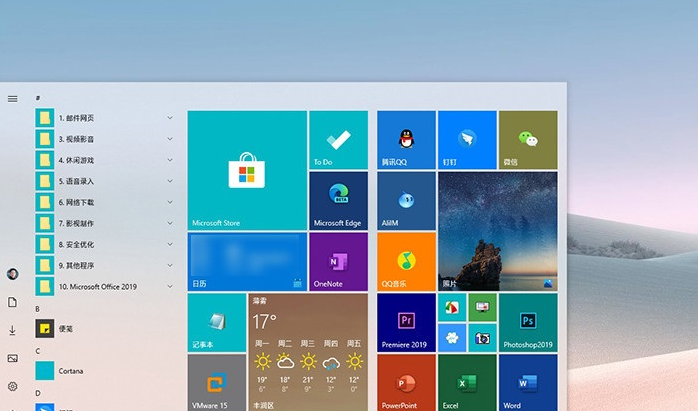Open the Documents sidebar icon

point(12,302)
